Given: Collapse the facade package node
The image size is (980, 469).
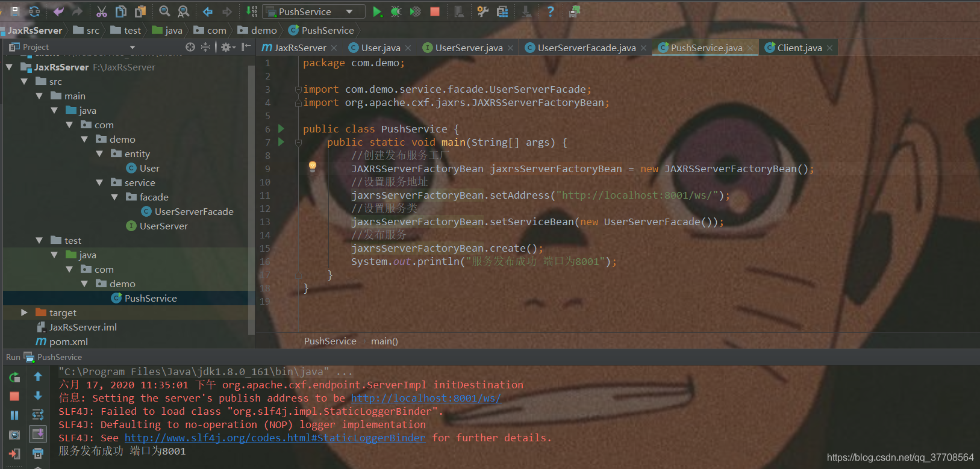Looking at the screenshot, I should (114, 197).
